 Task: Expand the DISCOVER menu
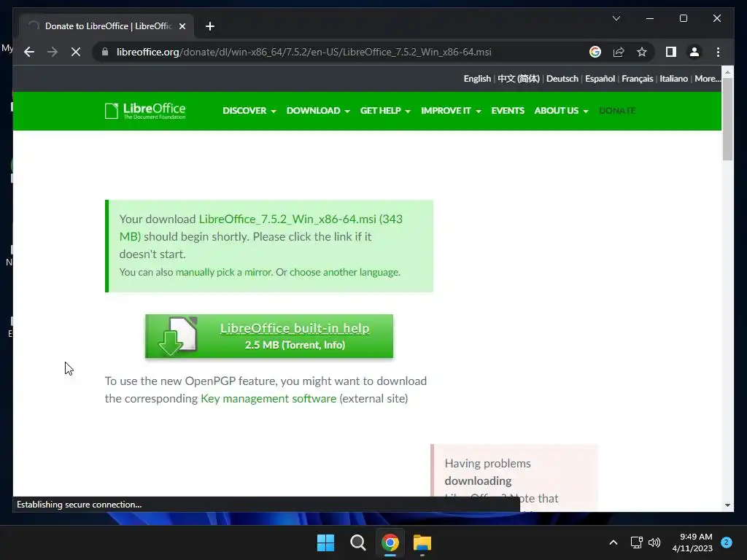(249, 111)
